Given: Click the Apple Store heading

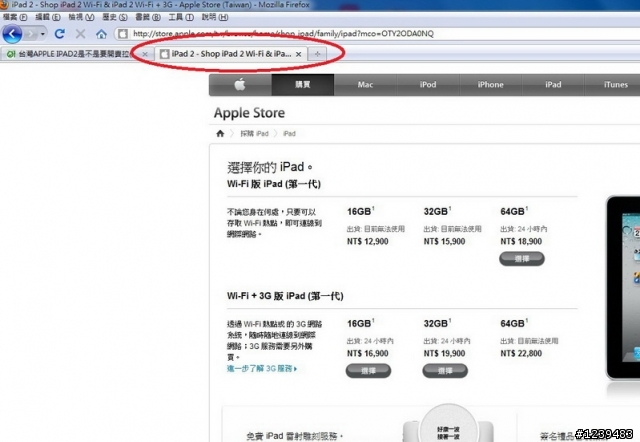Looking at the screenshot, I should click(249, 113).
